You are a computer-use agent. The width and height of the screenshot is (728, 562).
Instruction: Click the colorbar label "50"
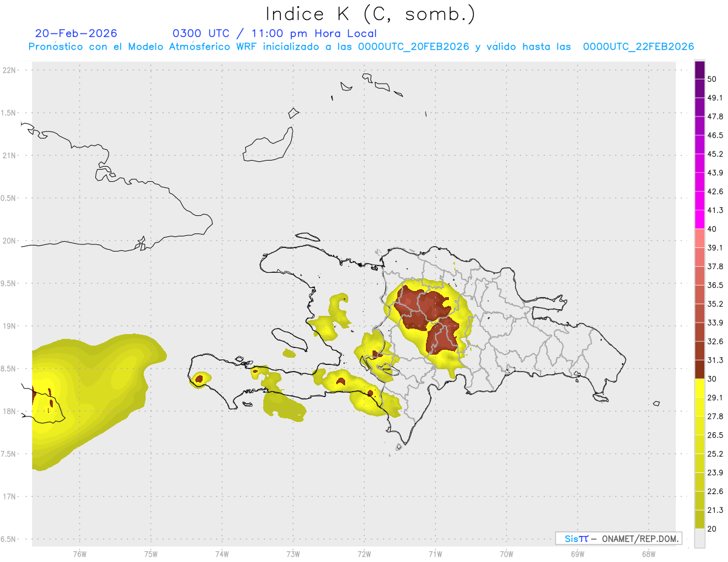point(712,79)
